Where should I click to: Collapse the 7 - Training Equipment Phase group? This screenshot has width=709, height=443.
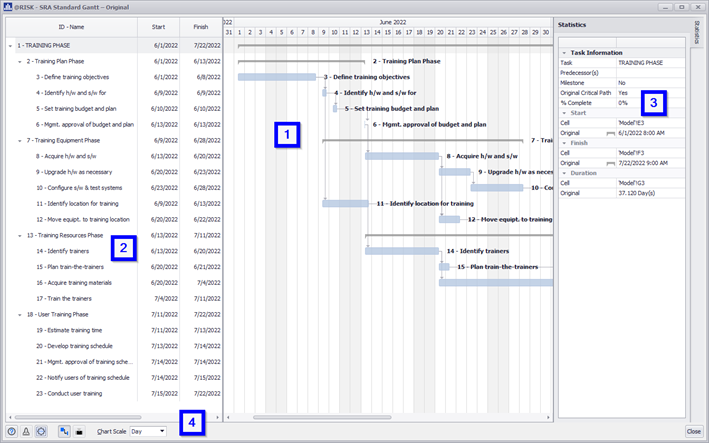click(x=19, y=140)
